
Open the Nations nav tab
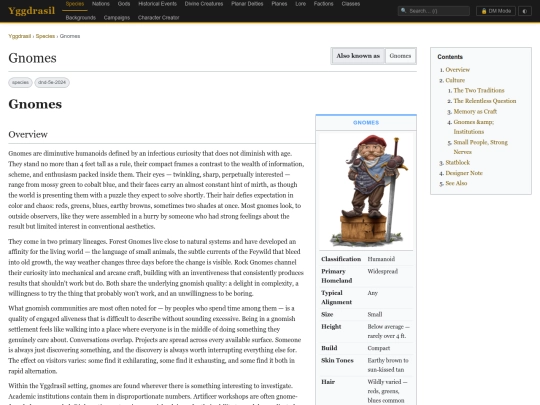pyautogui.click(x=101, y=4)
